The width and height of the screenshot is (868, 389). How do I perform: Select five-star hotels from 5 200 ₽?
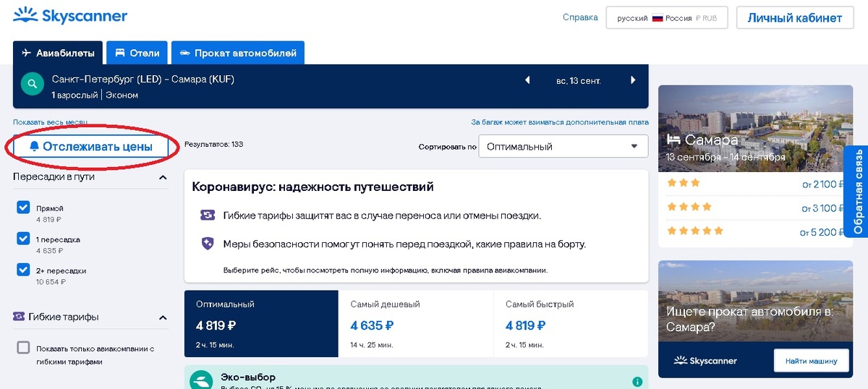[754, 232]
